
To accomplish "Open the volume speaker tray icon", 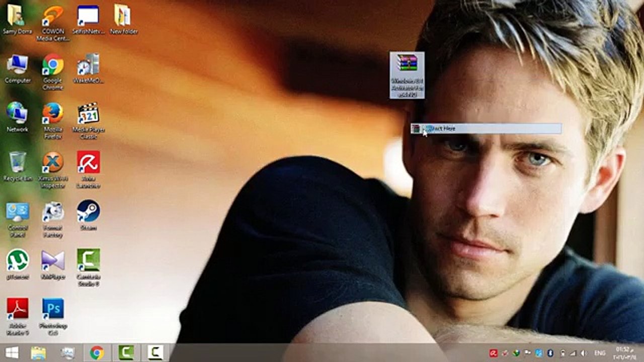I will tap(584, 353).
